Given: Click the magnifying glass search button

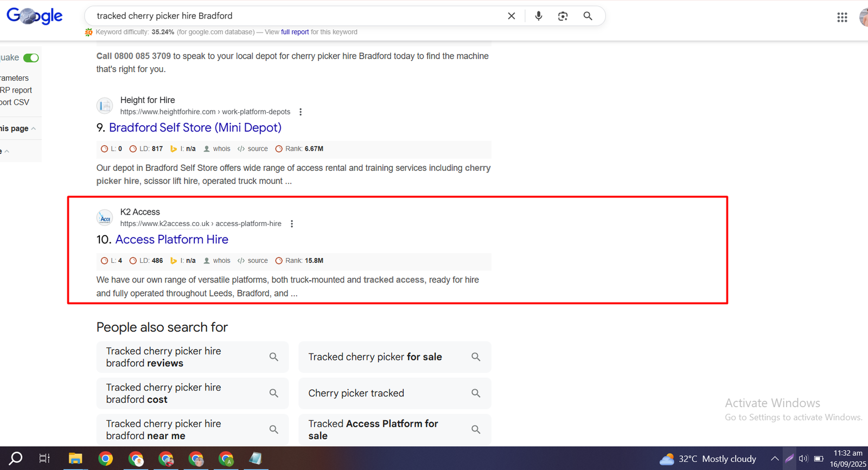Looking at the screenshot, I should coord(588,16).
